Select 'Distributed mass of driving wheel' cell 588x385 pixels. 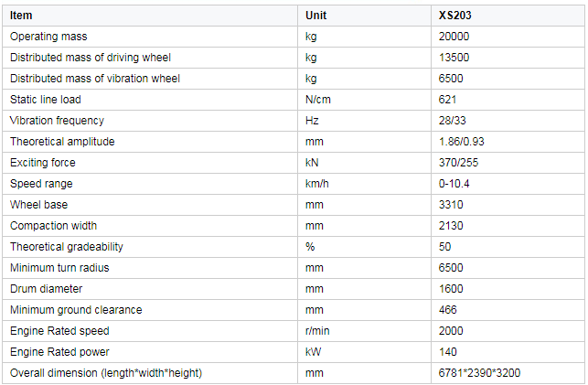(x=91, y=58)
